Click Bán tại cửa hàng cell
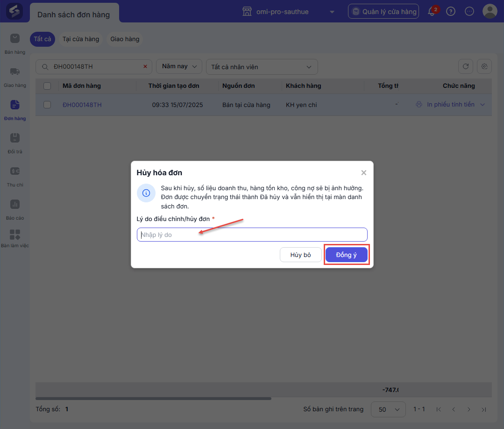The width and height of the screenshot is (504, 429). click(x=246, y=105)
